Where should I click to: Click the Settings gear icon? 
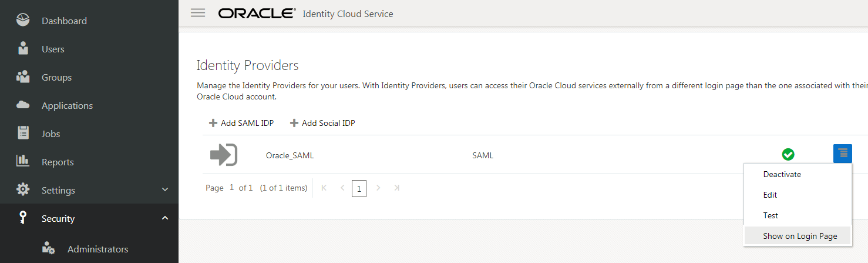point(23,189)
